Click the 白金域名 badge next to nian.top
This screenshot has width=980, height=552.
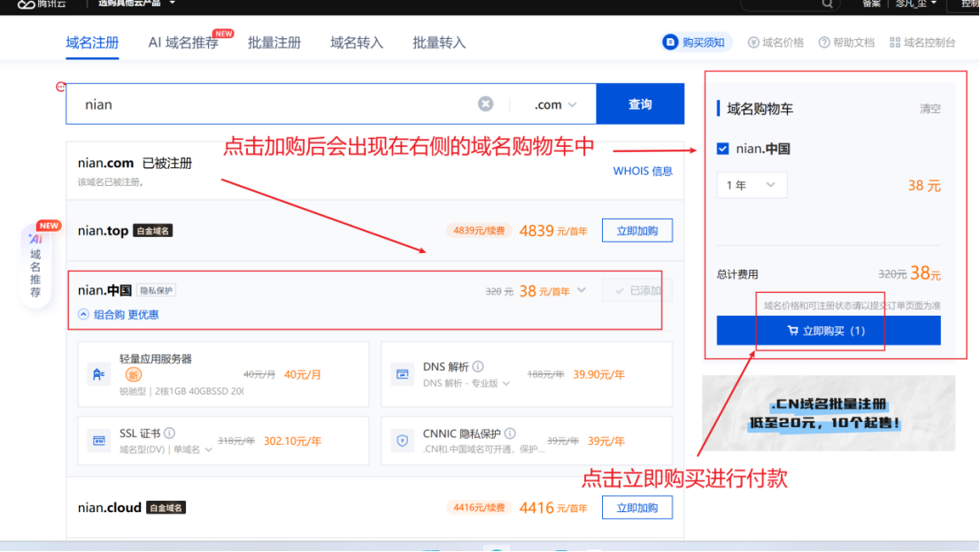point(153,231)
